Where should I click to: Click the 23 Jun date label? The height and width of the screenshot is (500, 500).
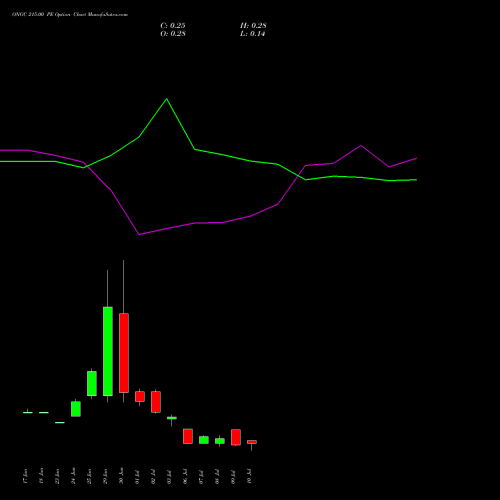[x=57, y=476]
